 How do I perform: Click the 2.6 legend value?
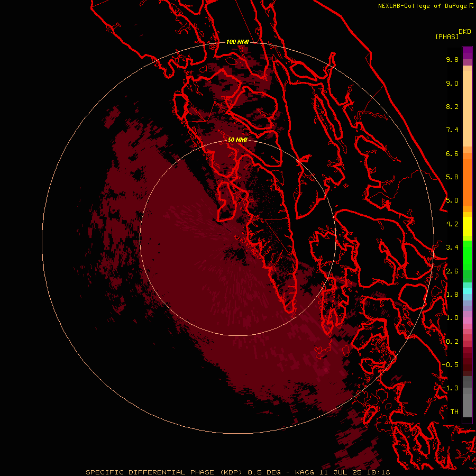click(x=452, y=271)
